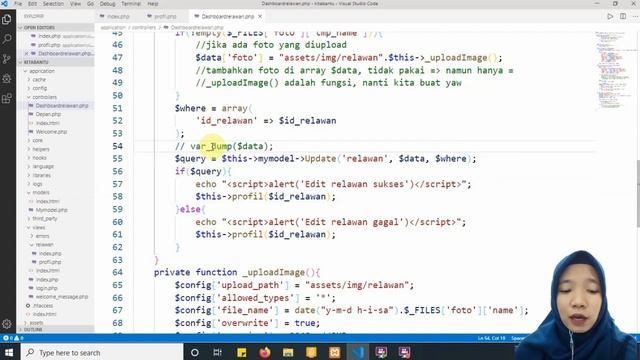
Task: Expand the logs folder
Action: [38, 184]
